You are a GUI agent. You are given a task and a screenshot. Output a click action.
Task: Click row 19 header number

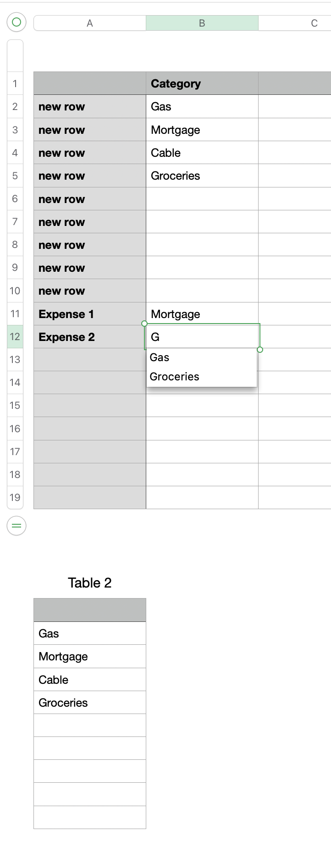(15, 497)
